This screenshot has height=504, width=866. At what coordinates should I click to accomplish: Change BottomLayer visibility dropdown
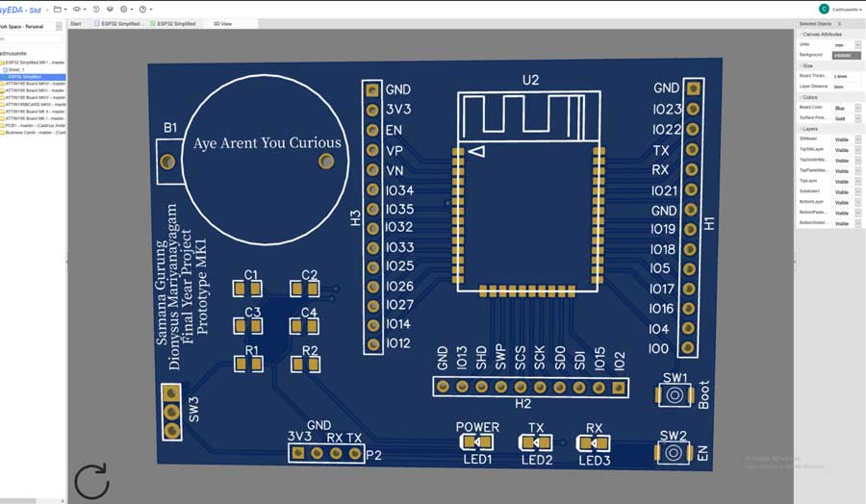point(846,203)
